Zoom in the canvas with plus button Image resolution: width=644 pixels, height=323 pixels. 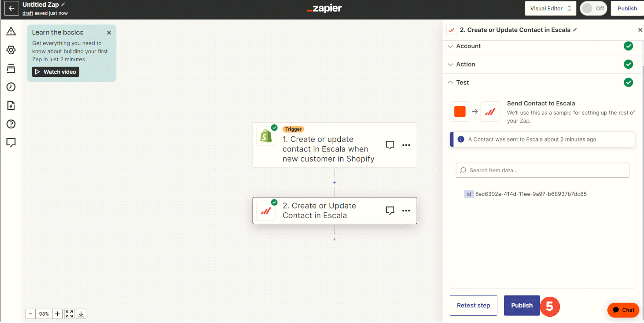tap(57, 314)
